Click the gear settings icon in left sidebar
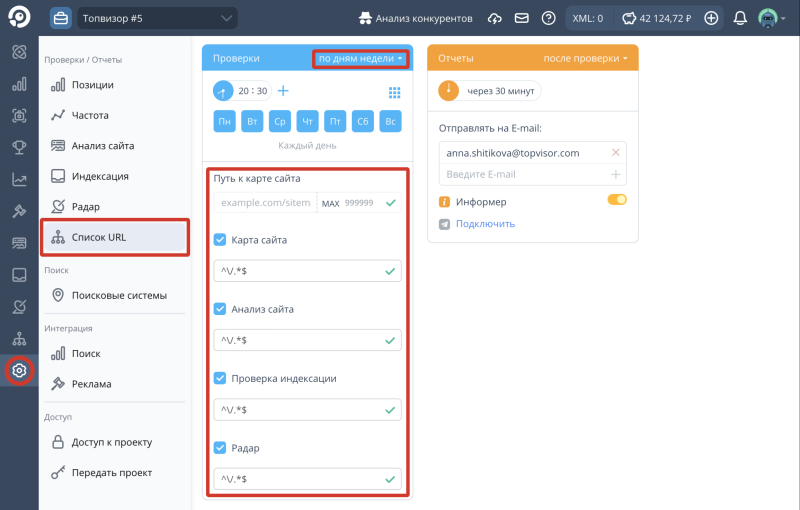Image resolution: width=800 pixels, height=510 pixels. point(19,371)
